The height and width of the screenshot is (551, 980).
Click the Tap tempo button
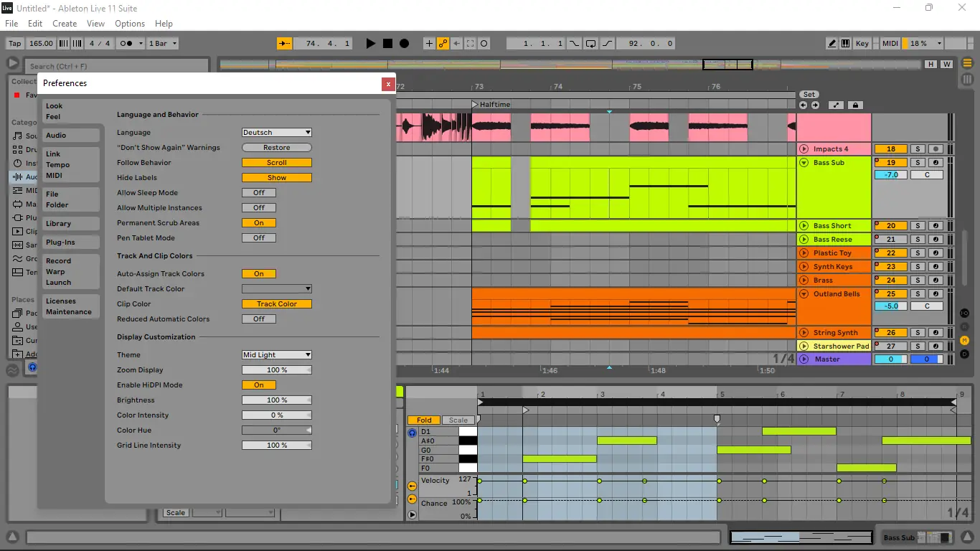coord(14,44)
